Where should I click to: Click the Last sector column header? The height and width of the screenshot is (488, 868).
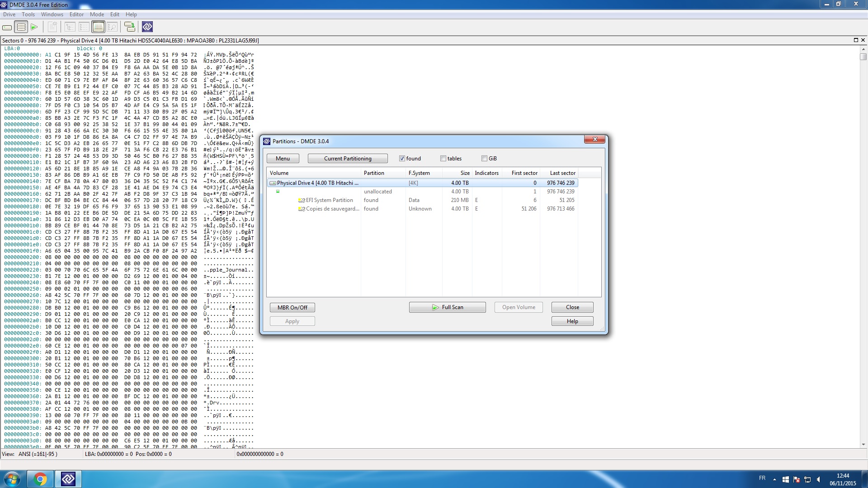[x=559, y=173]
